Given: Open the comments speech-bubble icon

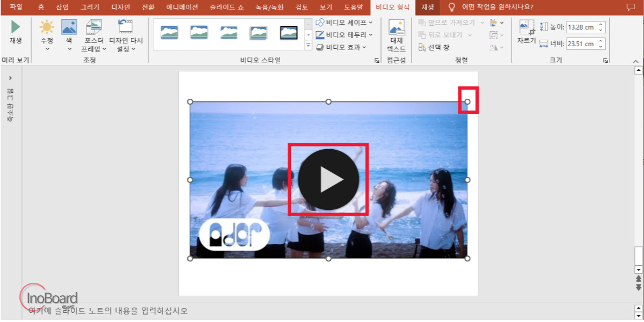Looking at the screenshot, I should (x=631, y=8).
